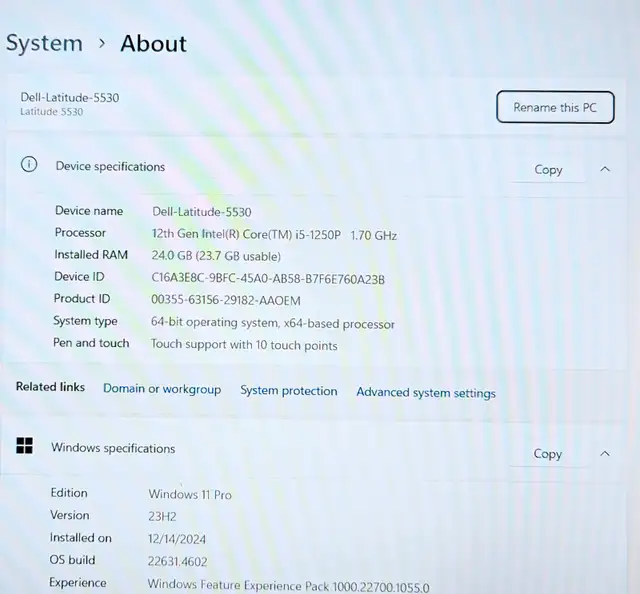This screenshot has width=640, height=594.
Task: Select the OS build value 22631.4602
Action: (x=177, y=561)
